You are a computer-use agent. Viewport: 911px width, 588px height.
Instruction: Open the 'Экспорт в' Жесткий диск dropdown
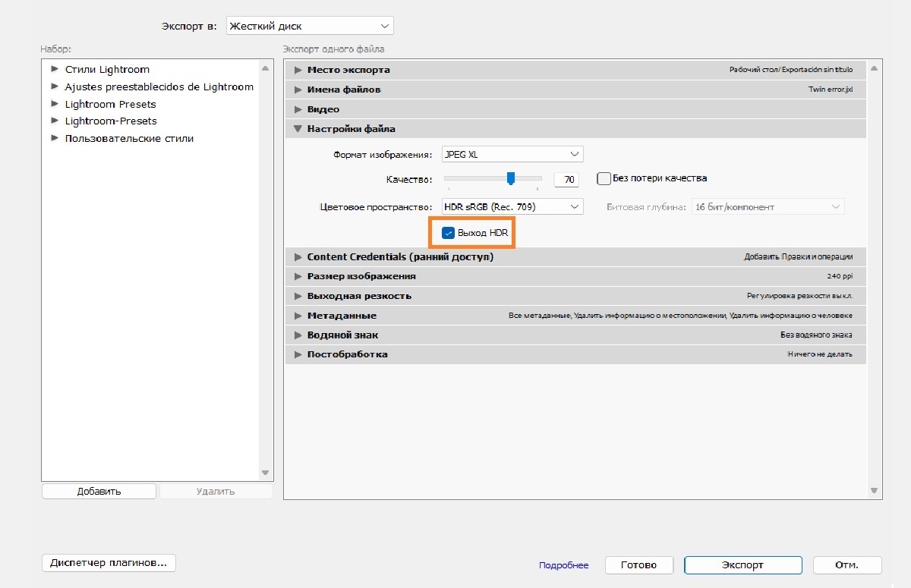click(310, 26)
